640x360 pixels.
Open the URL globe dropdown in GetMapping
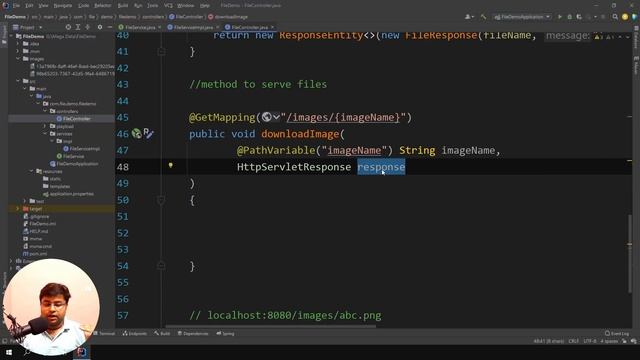pyautogui.click(x=271, y=118)
